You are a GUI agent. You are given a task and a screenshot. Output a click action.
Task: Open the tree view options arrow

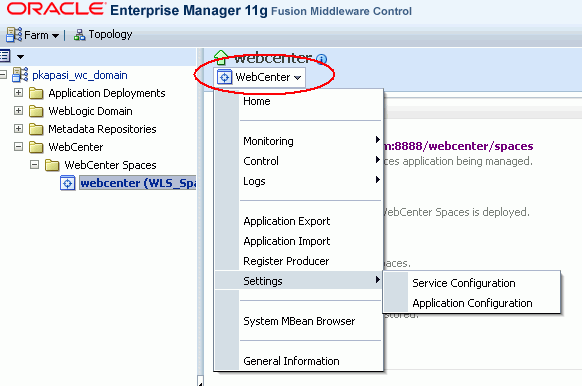coord(20,57)
